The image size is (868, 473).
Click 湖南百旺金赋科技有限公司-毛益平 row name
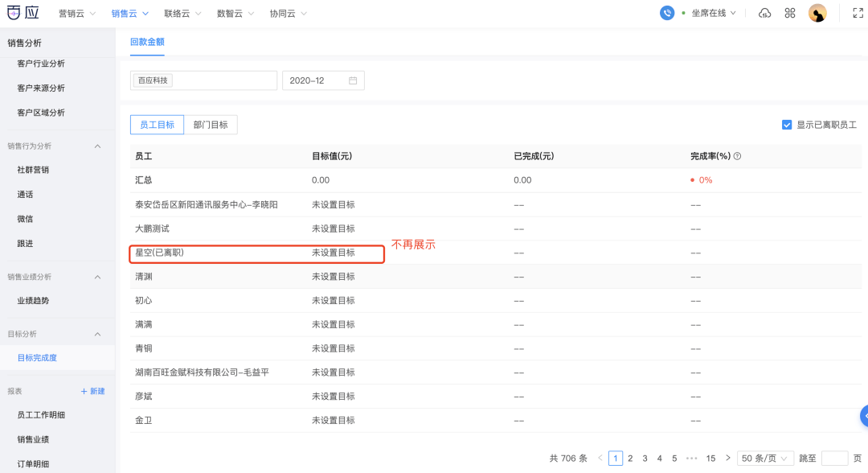(x=202, y=372)
